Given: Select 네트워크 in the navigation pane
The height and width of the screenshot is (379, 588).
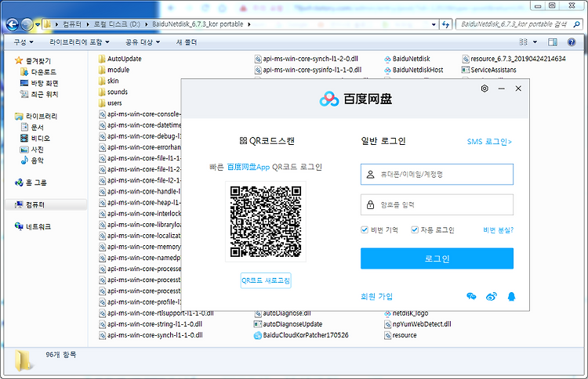Looking at the screenshot, I should click(33, 226).
